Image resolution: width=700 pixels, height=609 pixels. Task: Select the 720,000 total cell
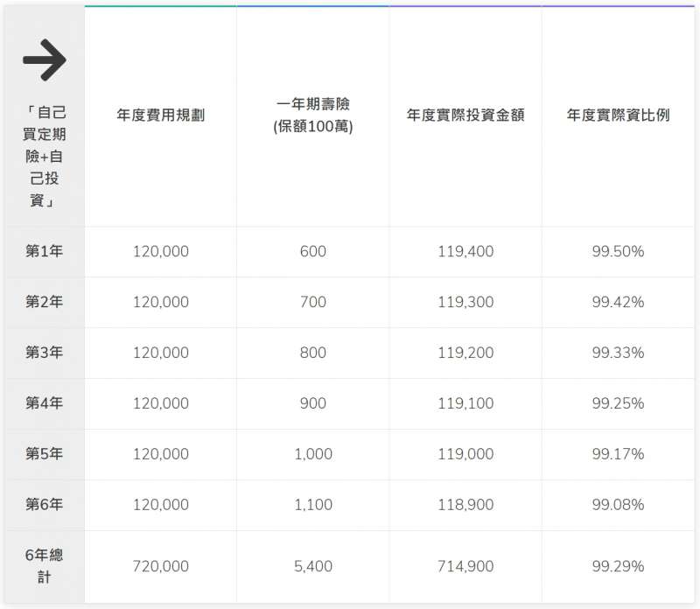point(161,567)
